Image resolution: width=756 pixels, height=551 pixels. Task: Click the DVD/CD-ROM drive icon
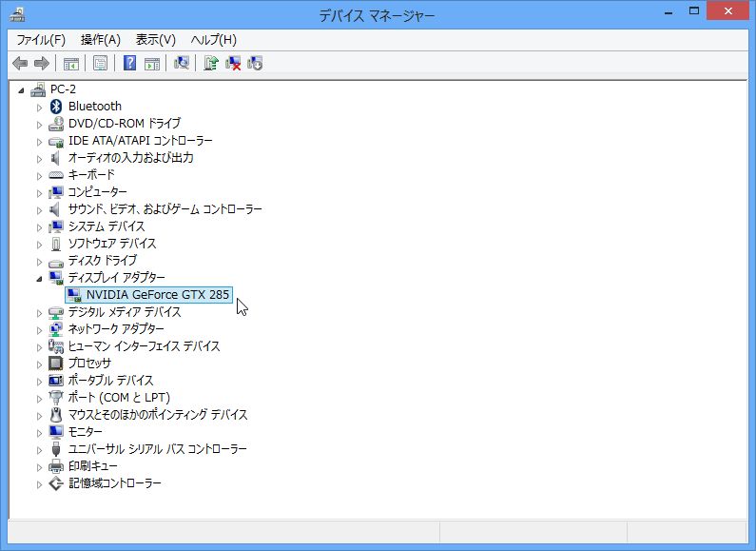pos(56,124)
